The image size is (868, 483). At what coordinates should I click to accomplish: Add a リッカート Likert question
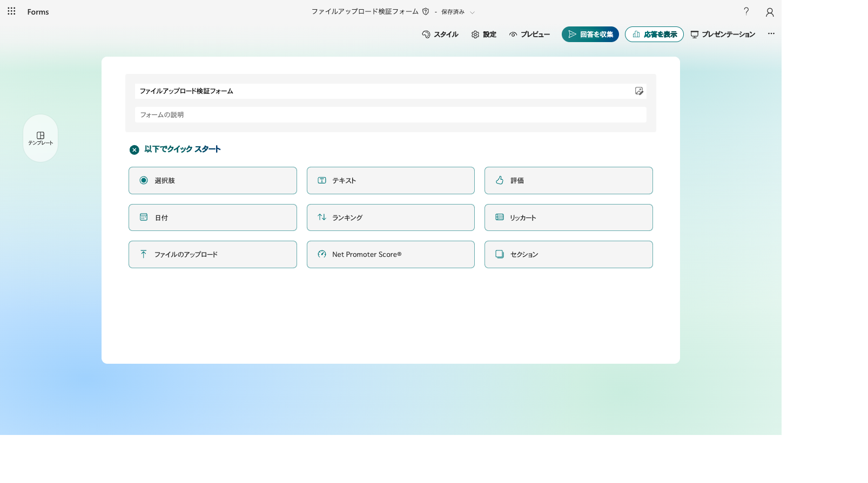(x=569, y=217)
